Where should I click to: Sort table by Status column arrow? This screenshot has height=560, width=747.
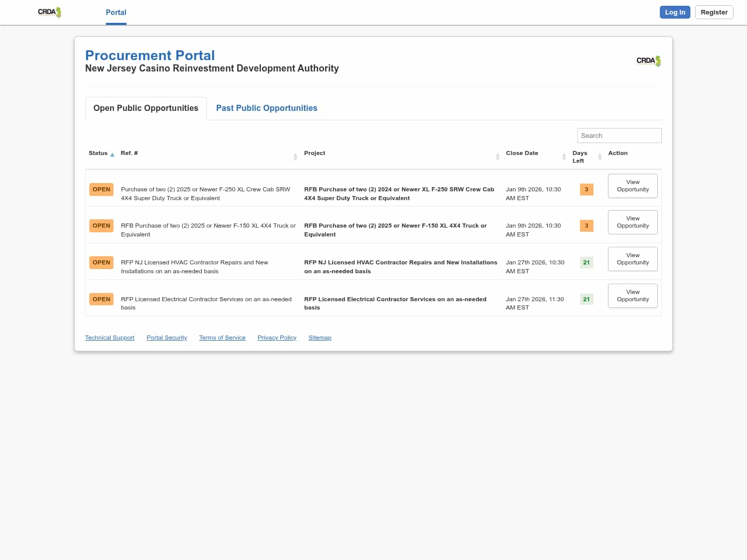(x=112, y=155)
